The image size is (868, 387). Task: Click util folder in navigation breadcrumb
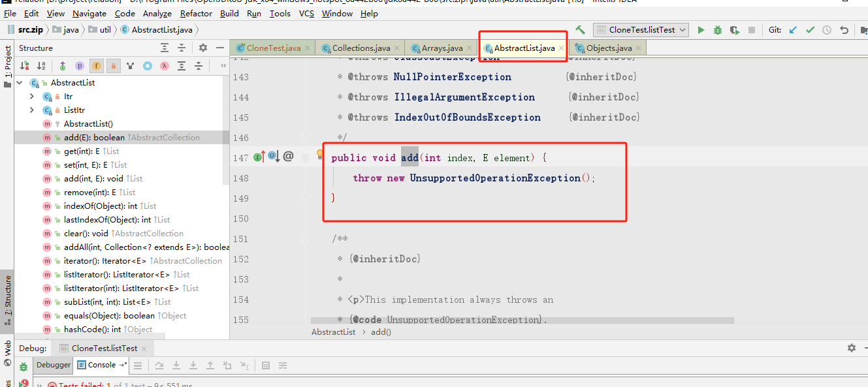(x=100, y=30)
